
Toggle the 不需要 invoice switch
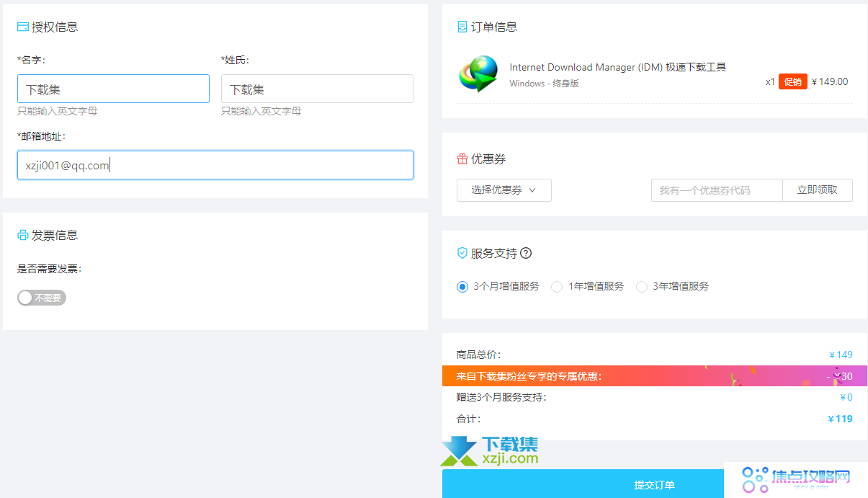(42, 298)
